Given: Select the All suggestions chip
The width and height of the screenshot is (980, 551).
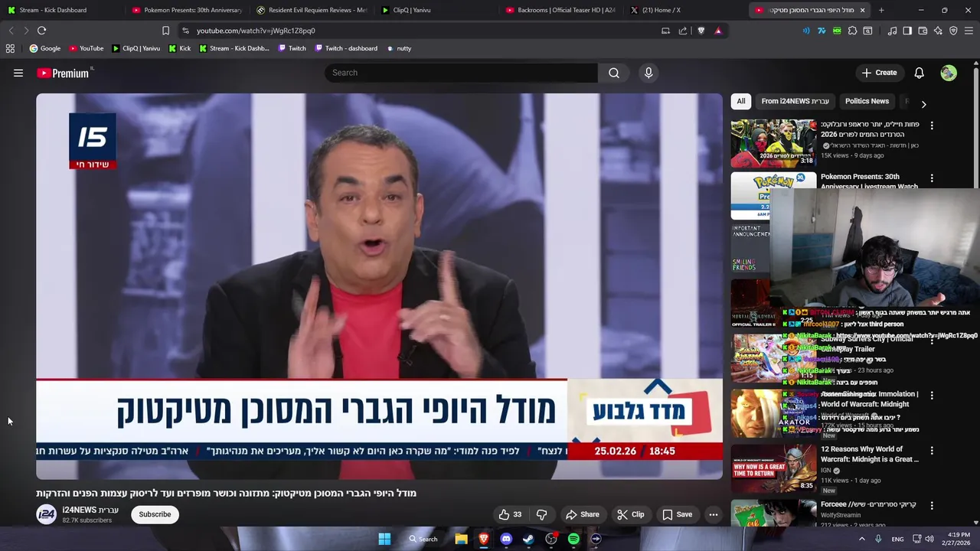Looking at the screenshot, I should (740, 101).
